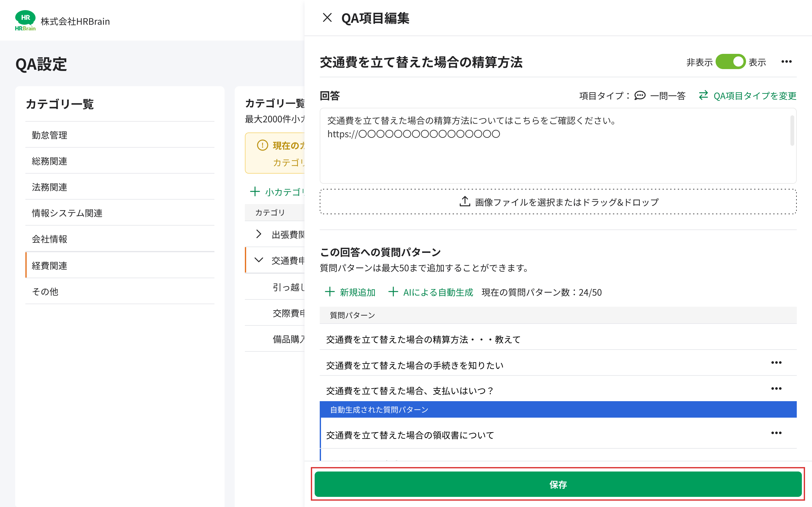Click the plus icon for 新規追加
Screen dimensions: 812x507
330,292
